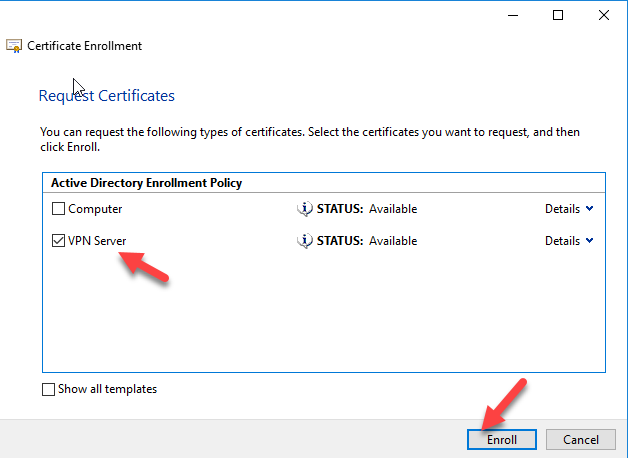629x458 pixels.
Task: Expand the Details chevron for VPN Server
Action: click(x=589, y=241)
